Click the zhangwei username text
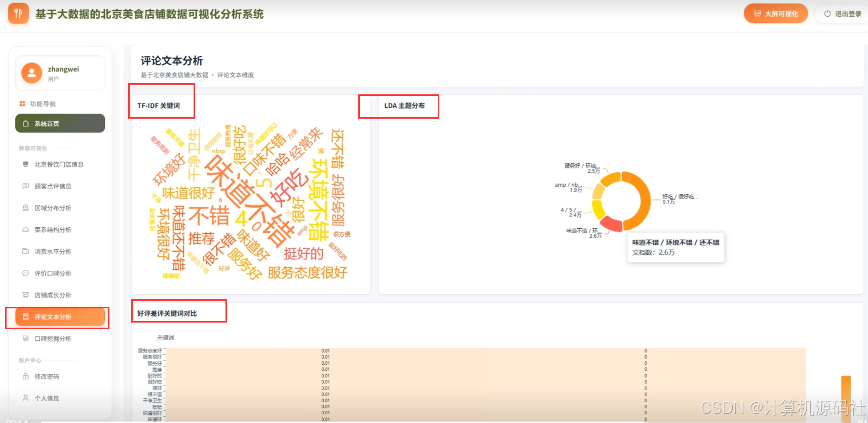The image size is (868, 423). (x=63, y=69)
